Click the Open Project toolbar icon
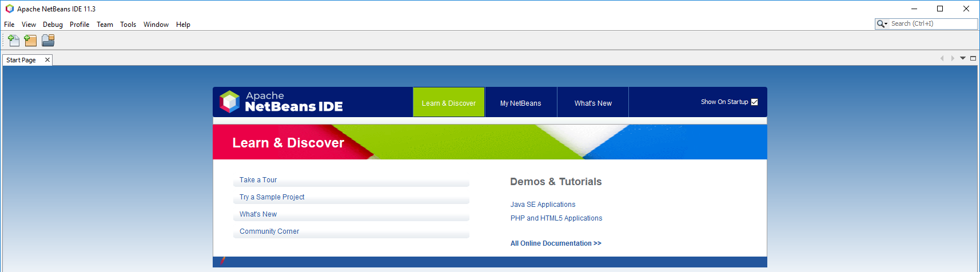This screenshot has height=272, width=980. tap(48, 40)
